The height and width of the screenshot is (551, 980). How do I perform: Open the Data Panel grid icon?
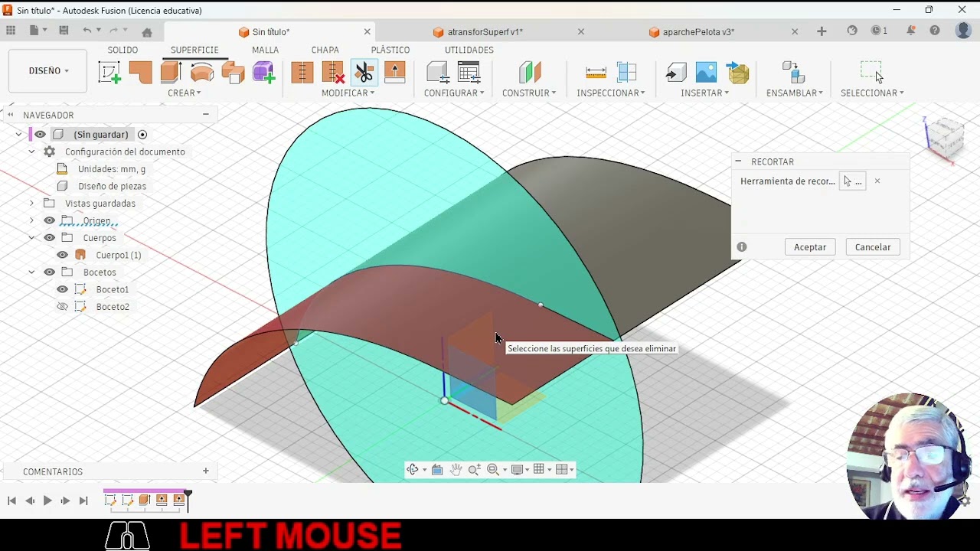coord(11,31)
